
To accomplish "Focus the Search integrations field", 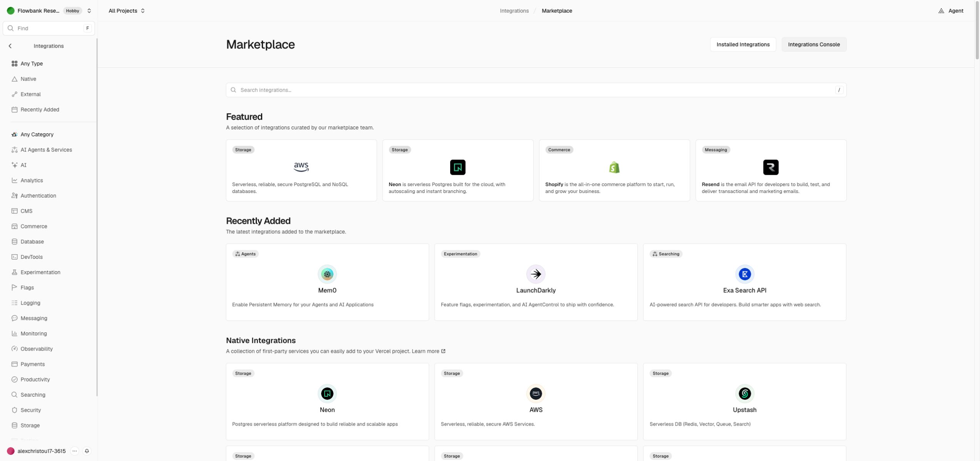I will [536, 90].
